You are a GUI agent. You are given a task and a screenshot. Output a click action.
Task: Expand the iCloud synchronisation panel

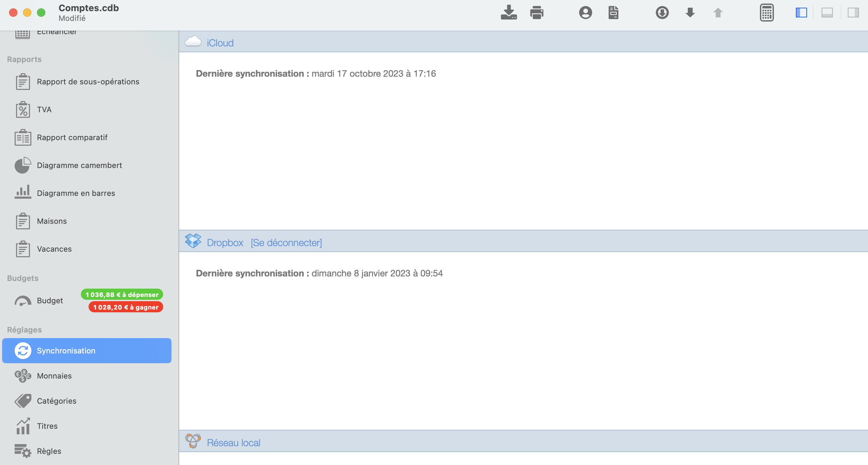pyautogui.click(x=220, y=42)
